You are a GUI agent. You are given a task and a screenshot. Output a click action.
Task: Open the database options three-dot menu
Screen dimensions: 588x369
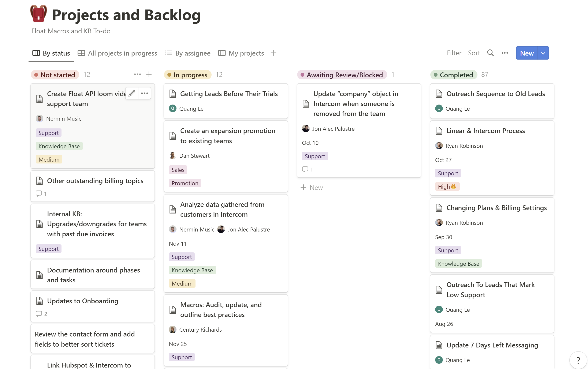[505, 53]
